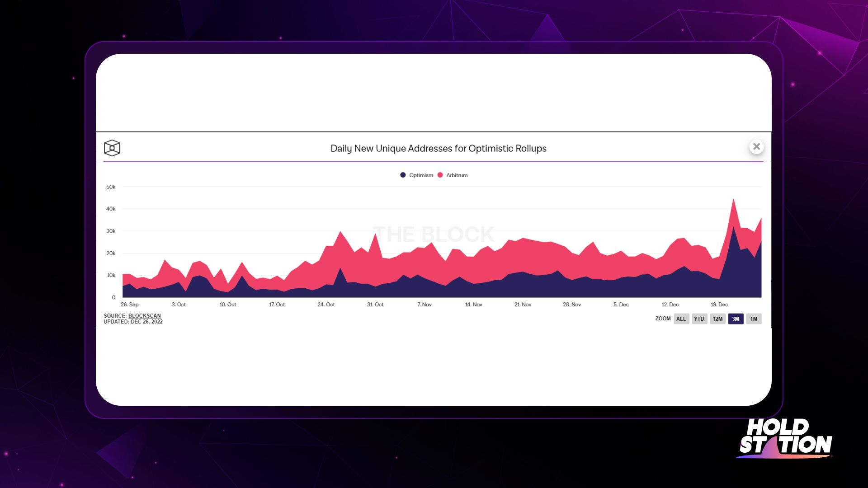This screenshot has height=488, width=868.
Task: Click The Block logo icon
Action: [x=112, y=148]
